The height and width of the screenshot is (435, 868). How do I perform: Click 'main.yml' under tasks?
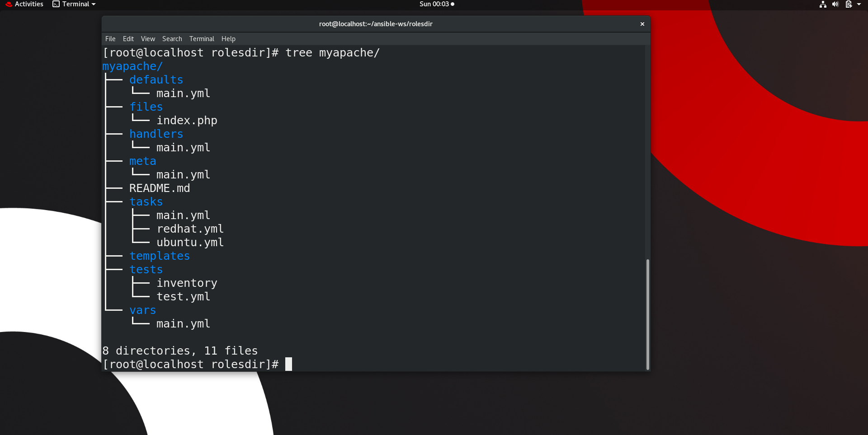pyautogui.click(x=183, y=215)
